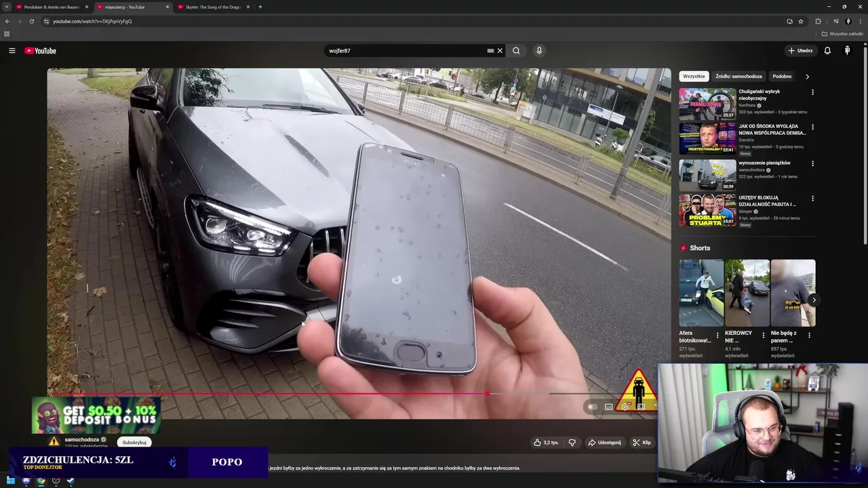Toggle theater mode in the player

(641, 407)
